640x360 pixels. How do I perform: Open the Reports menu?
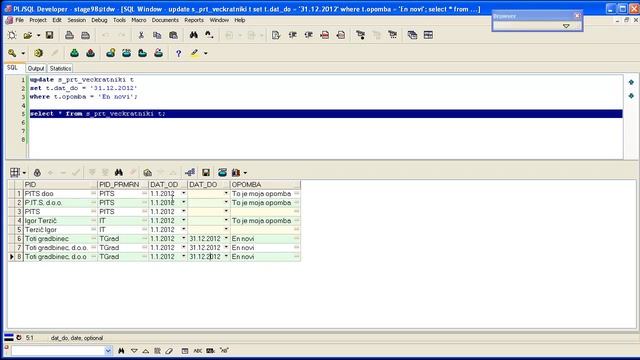click(194, 20)
